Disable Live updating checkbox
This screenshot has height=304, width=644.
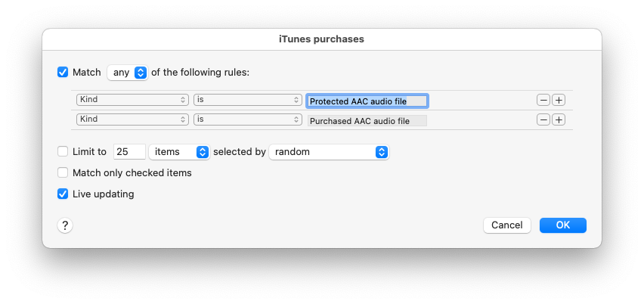click(63, 194)
